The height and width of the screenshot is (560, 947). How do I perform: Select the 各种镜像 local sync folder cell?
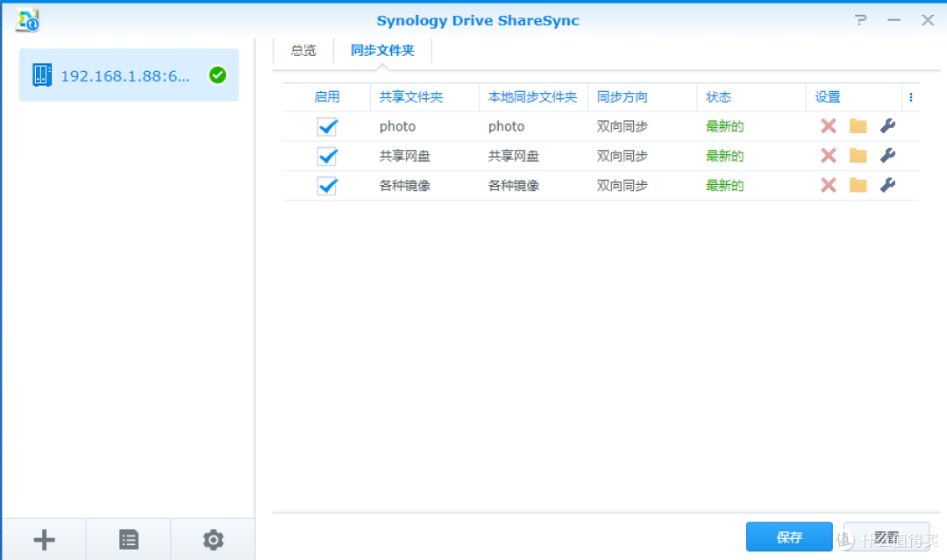coord(513,185)
